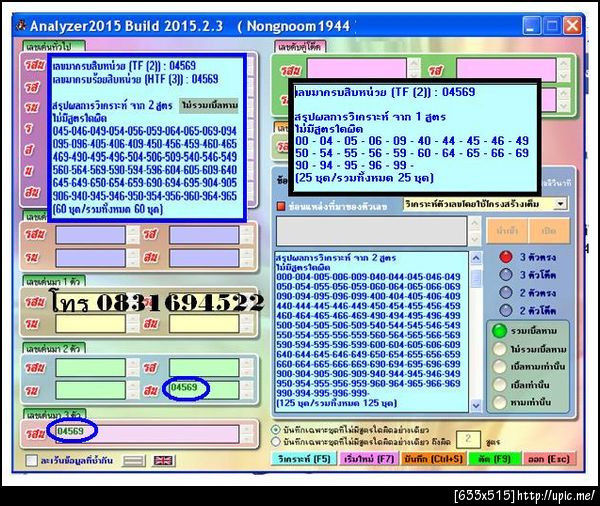
Task: Click the วิเคราะห์ (F5) button
Action: 304,459
